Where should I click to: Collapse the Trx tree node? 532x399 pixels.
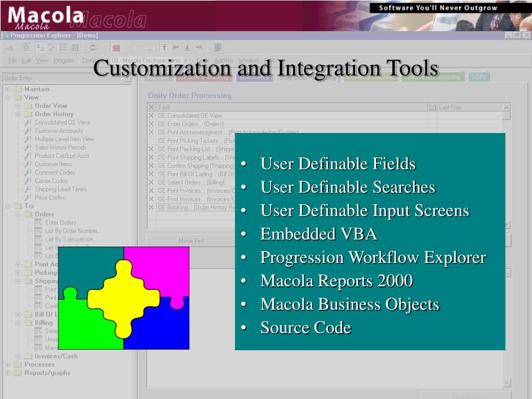click(7, 206)
